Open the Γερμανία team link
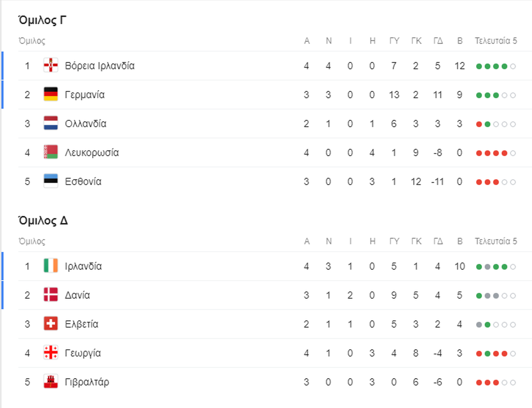This screenshot has height=408, width=532. 85,95
